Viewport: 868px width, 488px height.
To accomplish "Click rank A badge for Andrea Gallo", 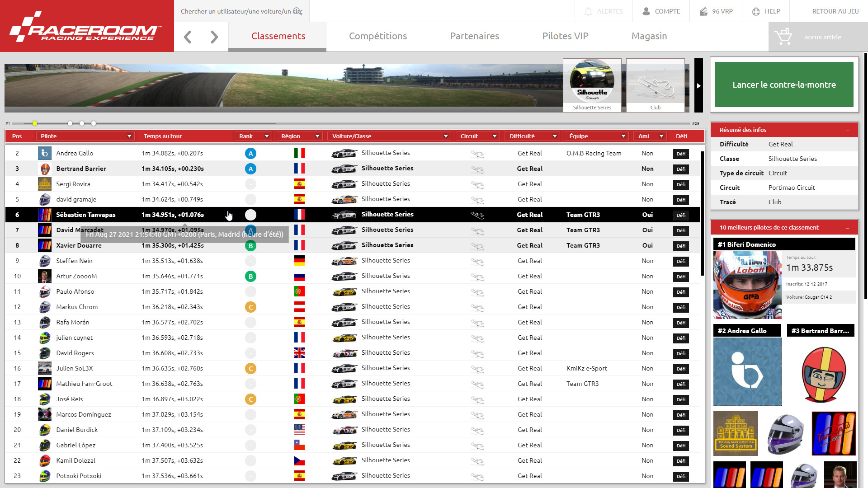I will (x=250, y=154).
